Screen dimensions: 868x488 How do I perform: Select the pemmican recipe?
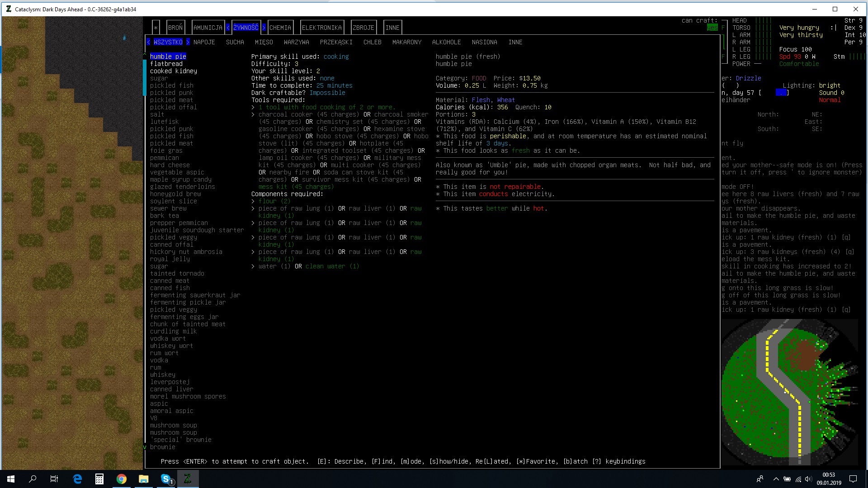click(165, 158)
